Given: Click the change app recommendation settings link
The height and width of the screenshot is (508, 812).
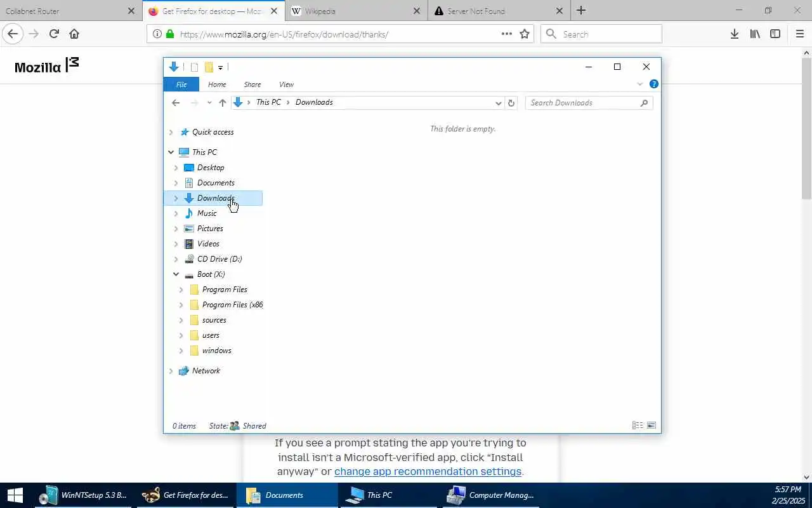Looking at the screenshot, I should tap(428, 471).
